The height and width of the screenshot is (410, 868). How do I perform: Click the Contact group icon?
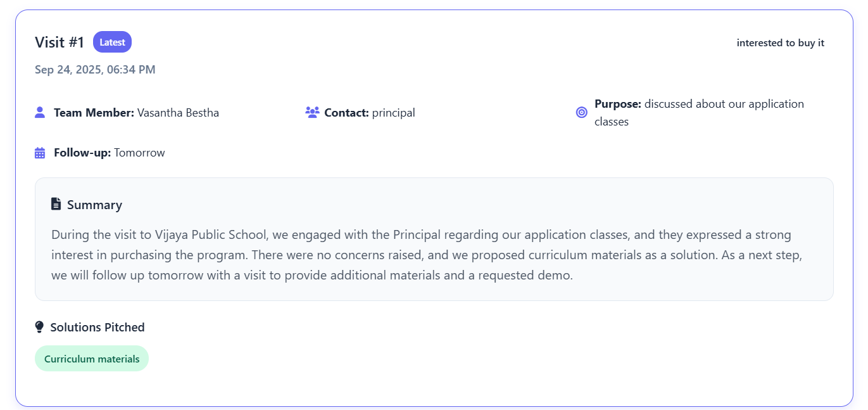312,113
